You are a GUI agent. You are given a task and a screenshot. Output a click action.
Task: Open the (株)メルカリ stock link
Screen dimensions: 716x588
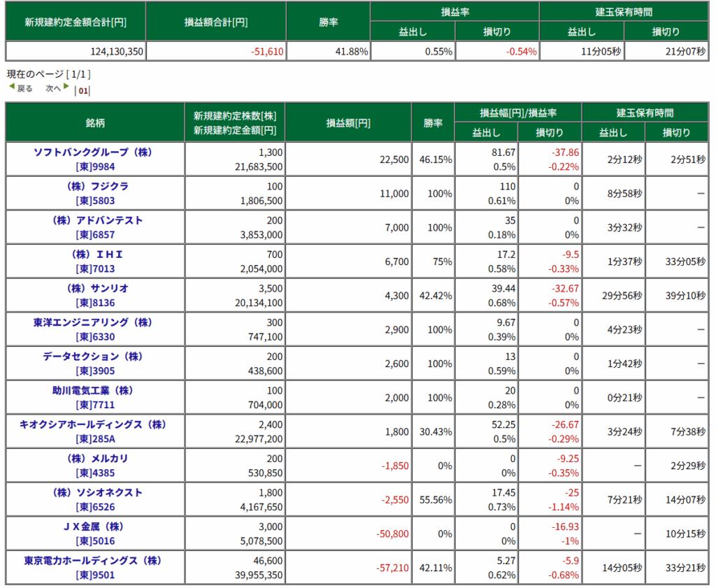point(95,459)
